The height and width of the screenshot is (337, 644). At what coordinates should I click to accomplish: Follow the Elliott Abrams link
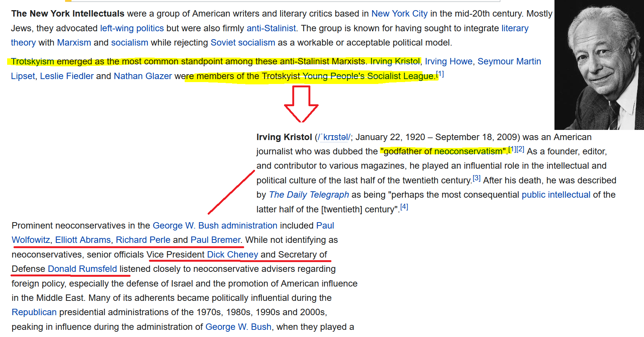tap(83, 240)
